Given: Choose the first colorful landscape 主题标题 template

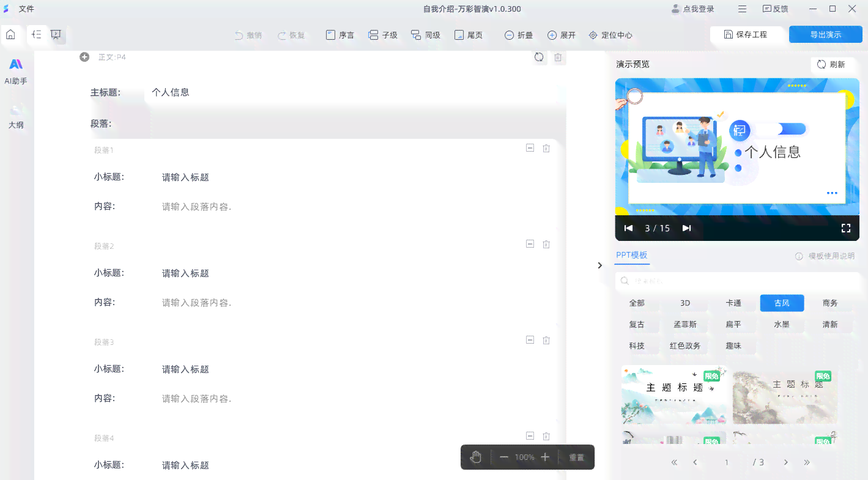Looking at the screenshot, I should (674, 395).
